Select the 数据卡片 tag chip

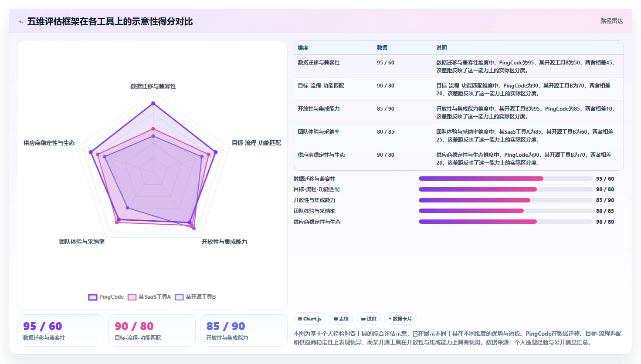pyautogui.click(x=400, y=319)
